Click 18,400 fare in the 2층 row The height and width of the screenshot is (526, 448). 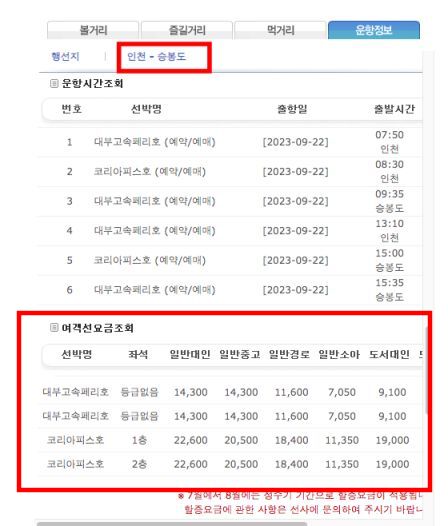292,464
